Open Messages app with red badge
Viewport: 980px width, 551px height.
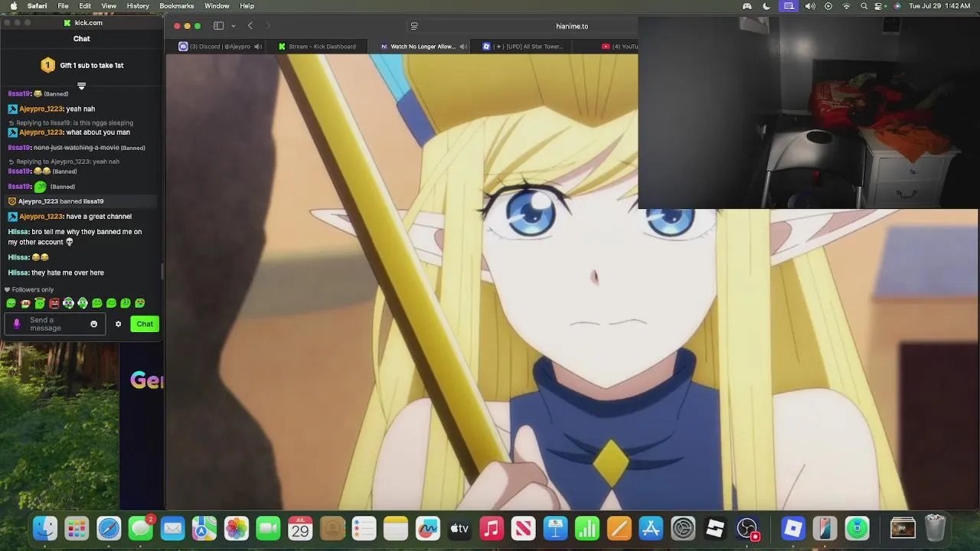(x=141, y=528)
